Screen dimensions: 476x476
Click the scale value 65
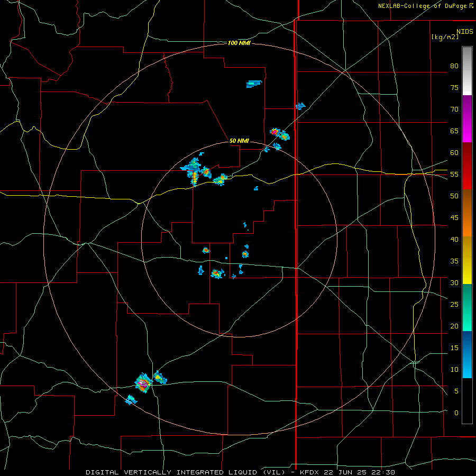[454, 131]
